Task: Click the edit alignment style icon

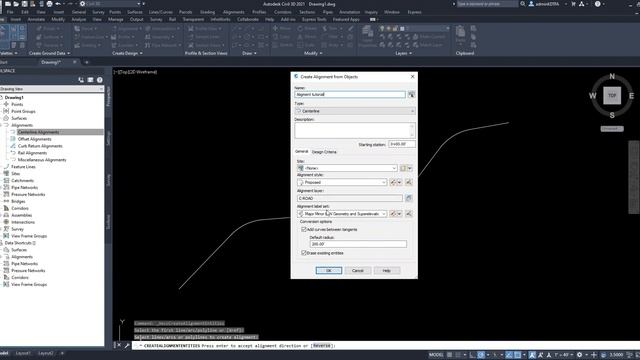Action: [393, 182]
